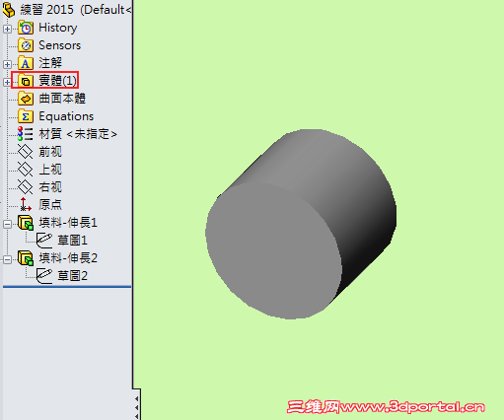Expand the History node
This screenshot has width=504, height=420.
7,29
